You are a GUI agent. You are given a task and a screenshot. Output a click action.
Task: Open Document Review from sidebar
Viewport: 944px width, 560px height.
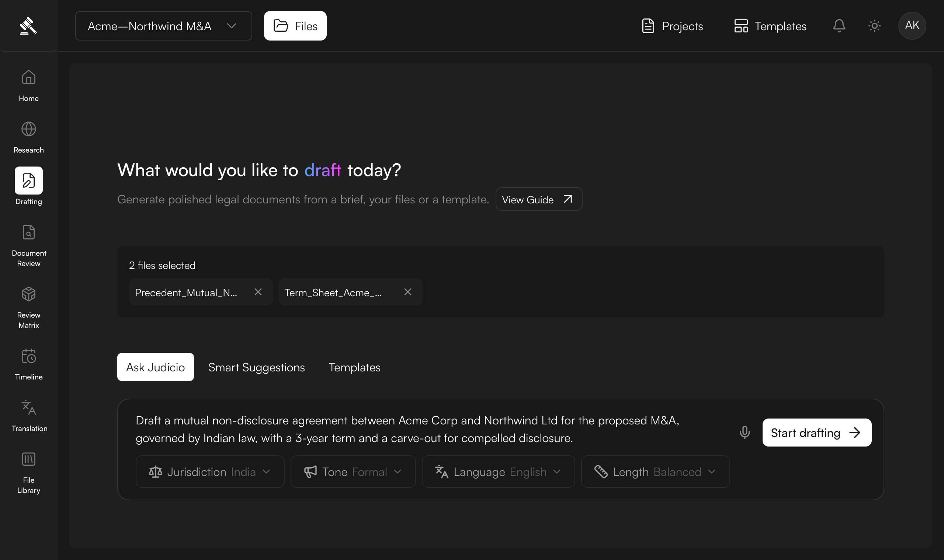29,246
